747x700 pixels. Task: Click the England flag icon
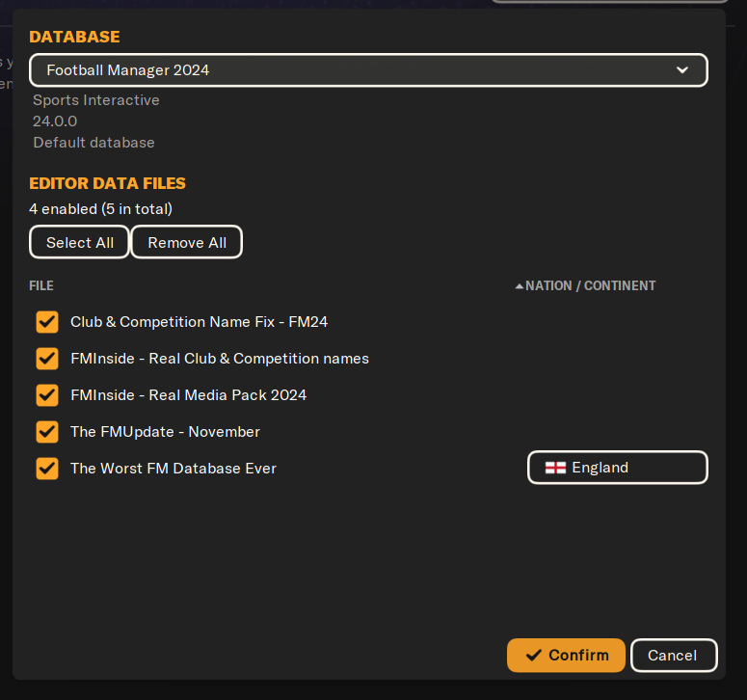pyautogui.click(x=555, y=468)
